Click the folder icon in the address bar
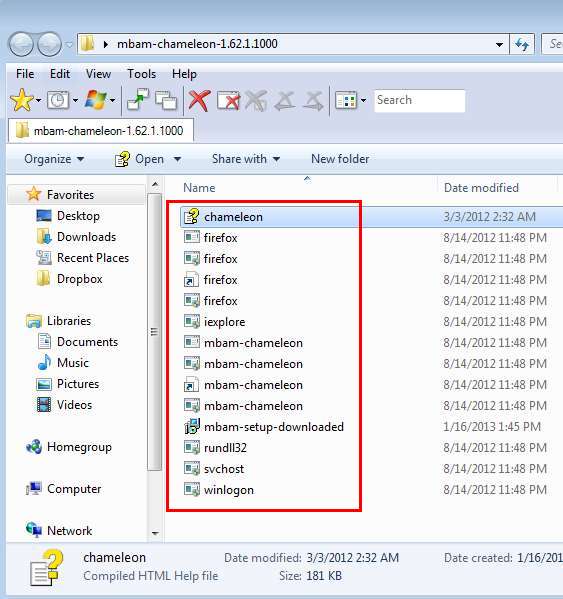Image resolution: width=563 pixels, height=599 pixels. (87, 44)
